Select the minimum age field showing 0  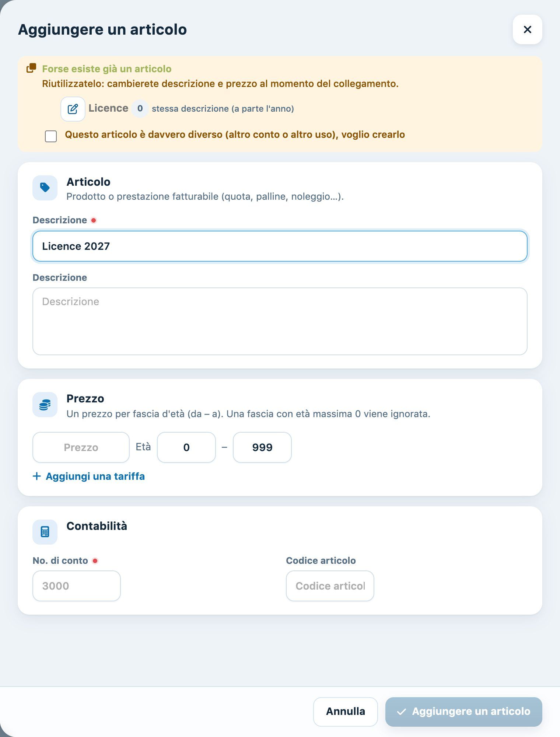pyautogui.click(x=186, y=447)
